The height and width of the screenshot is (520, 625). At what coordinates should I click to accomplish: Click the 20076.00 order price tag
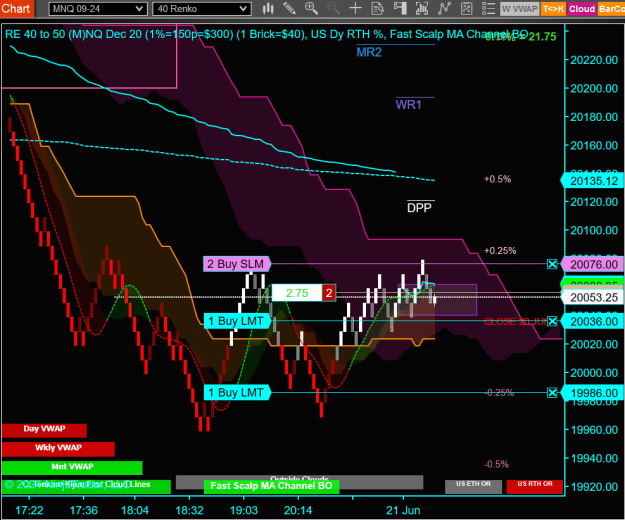(594, 264)
